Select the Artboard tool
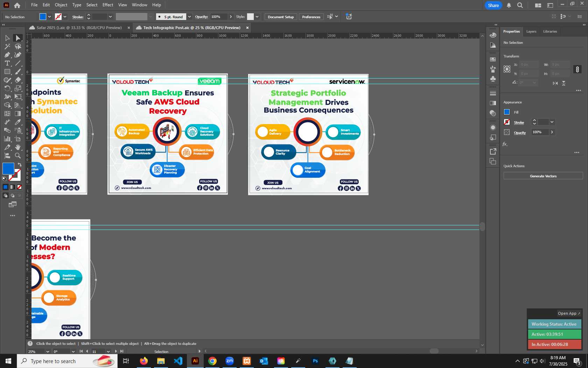The height and width of the screenshot is (368, 588). pos(18,139)
